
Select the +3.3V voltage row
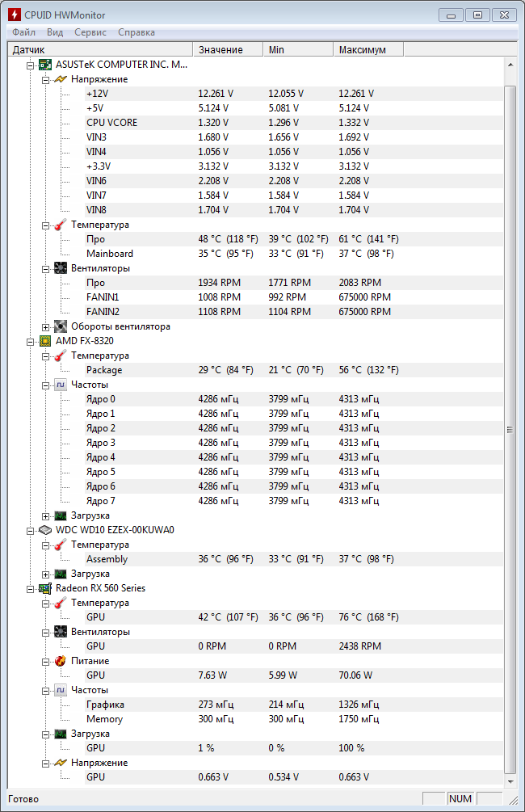[293, 166]
